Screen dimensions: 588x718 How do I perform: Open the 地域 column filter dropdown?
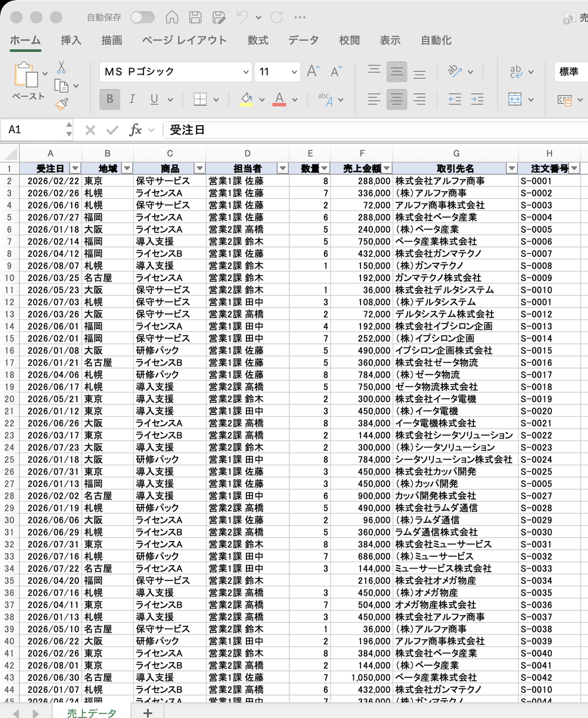[127, 169]
